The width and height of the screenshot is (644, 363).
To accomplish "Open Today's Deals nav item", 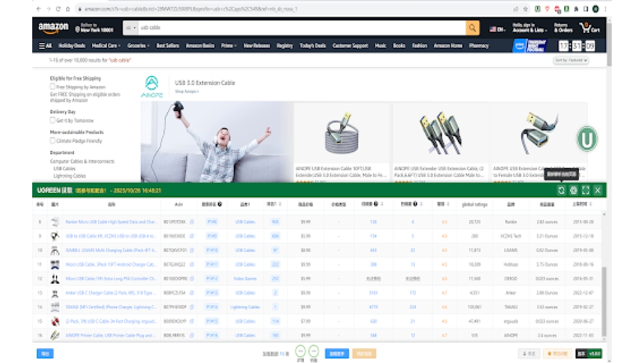I will 312,46.
